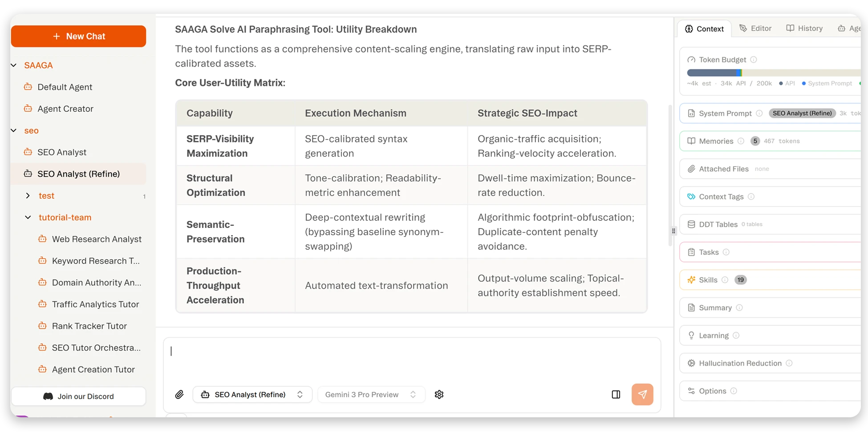Open the Gemini 3 Pro Preview model dropdown

pyautogui.click(x=371, y=394)
